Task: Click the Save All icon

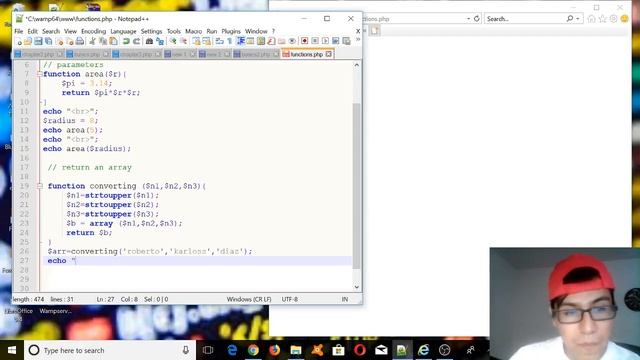Action: pos(49,41)
